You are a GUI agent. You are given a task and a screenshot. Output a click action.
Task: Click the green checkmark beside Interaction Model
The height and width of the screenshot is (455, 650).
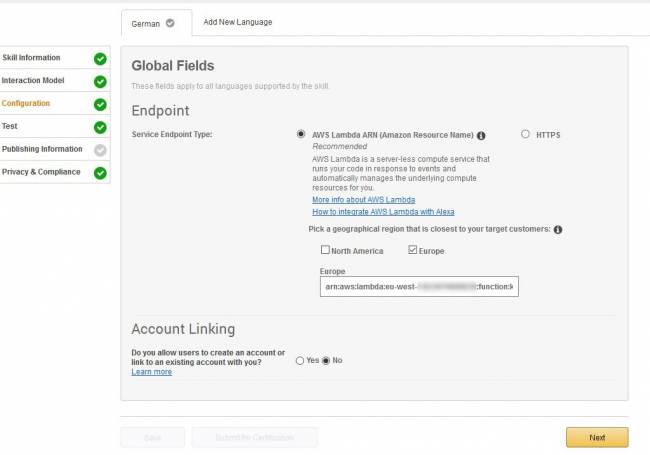coord(100,81)
